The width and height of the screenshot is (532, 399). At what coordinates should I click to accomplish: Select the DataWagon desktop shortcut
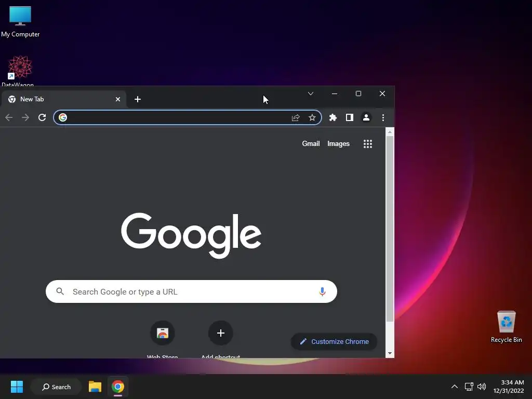pos(19,71)
